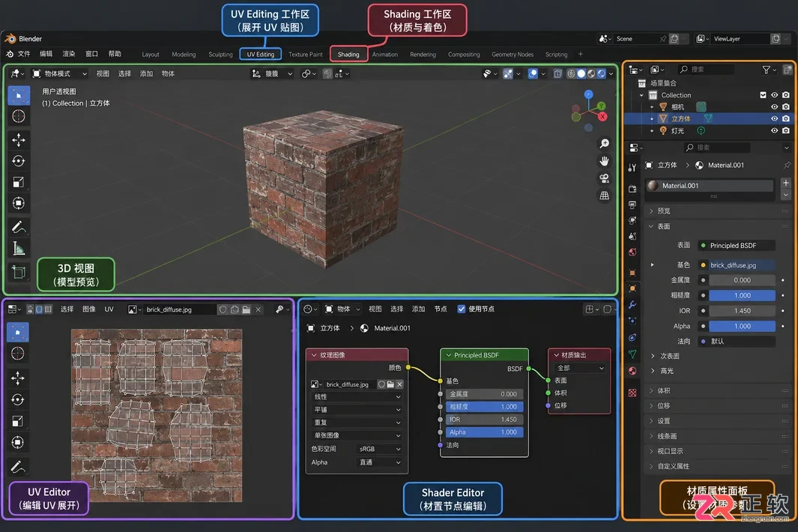Screen dimensions: 798x532
Task: Switch to Material Preview shading mode
Action: pyautogui.click(x=591, y=74)
